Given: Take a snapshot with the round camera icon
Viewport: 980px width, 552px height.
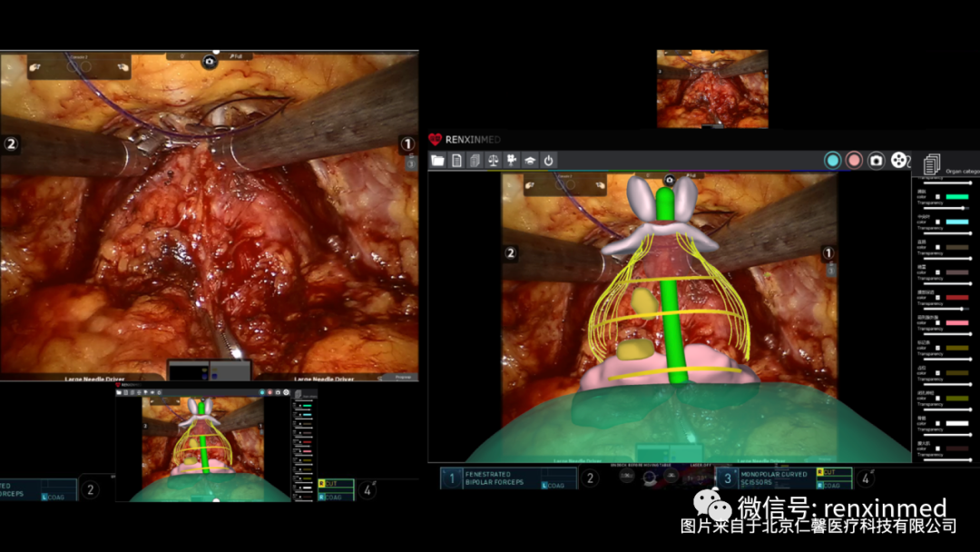Looking at the screenshot, I should click(876, 160).
